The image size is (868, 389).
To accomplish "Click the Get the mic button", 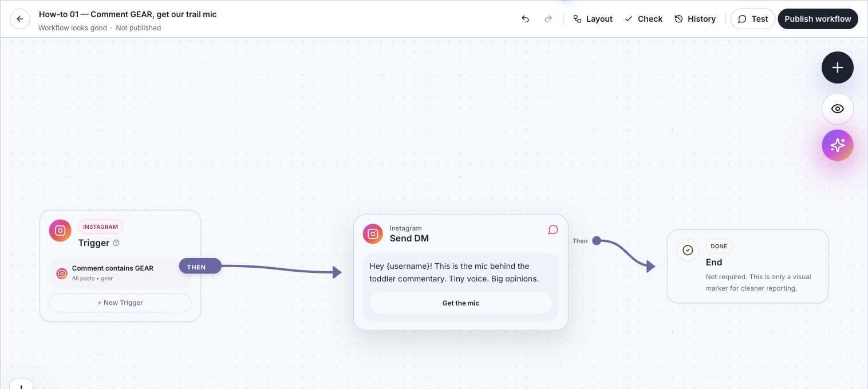I will point(461,303).
